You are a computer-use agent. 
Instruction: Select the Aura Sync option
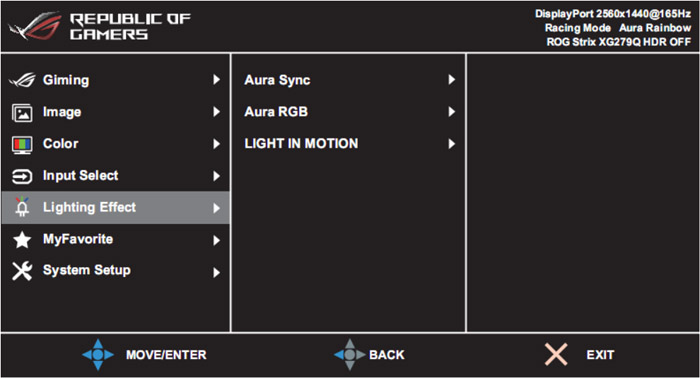[349, 80]
